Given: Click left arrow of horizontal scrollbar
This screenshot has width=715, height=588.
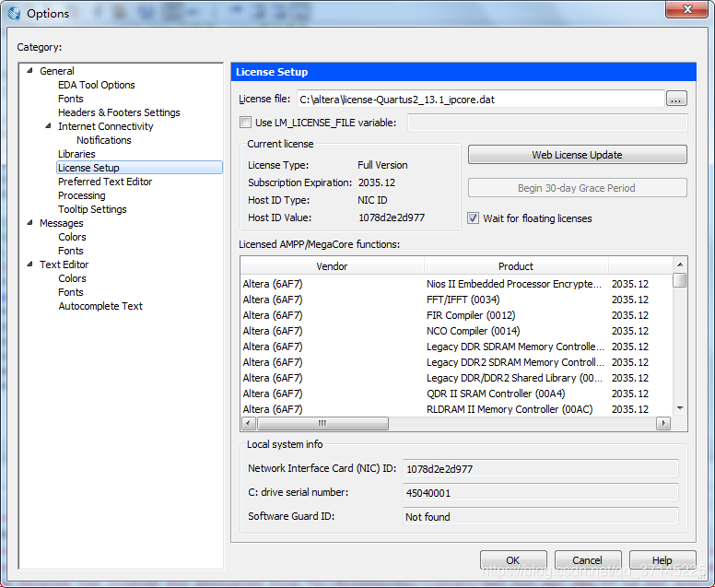Looking at the screenshot, I should click(x=248, y=423).
